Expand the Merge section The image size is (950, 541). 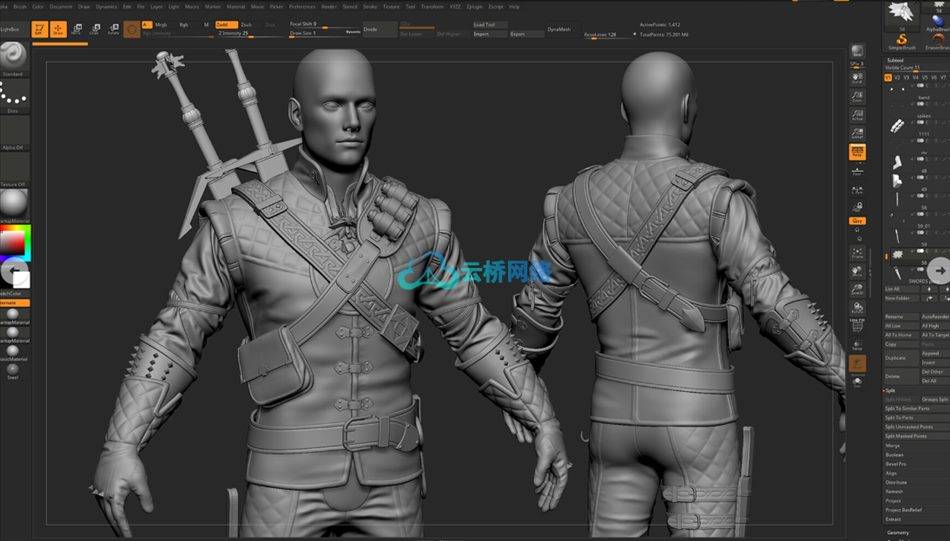[x=894, y=445]
